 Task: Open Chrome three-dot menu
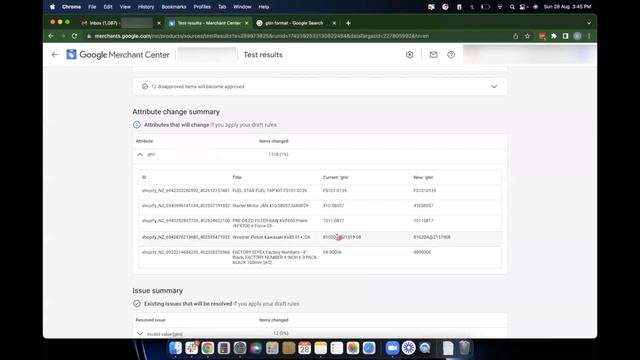coord(589,36)
